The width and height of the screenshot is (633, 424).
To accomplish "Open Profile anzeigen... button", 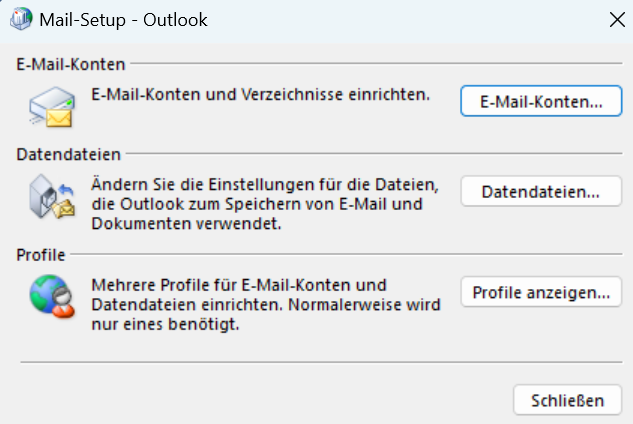I will click(x=541, y=293).
